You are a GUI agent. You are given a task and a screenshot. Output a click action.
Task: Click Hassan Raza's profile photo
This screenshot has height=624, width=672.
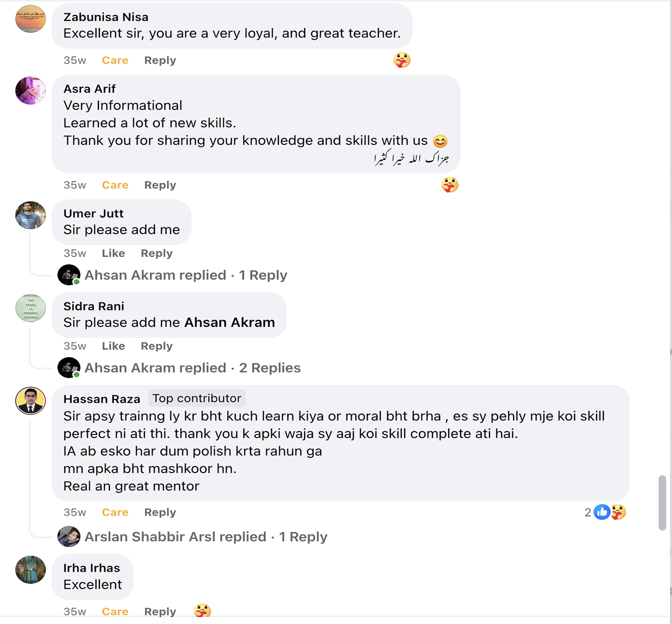[31, 400]
